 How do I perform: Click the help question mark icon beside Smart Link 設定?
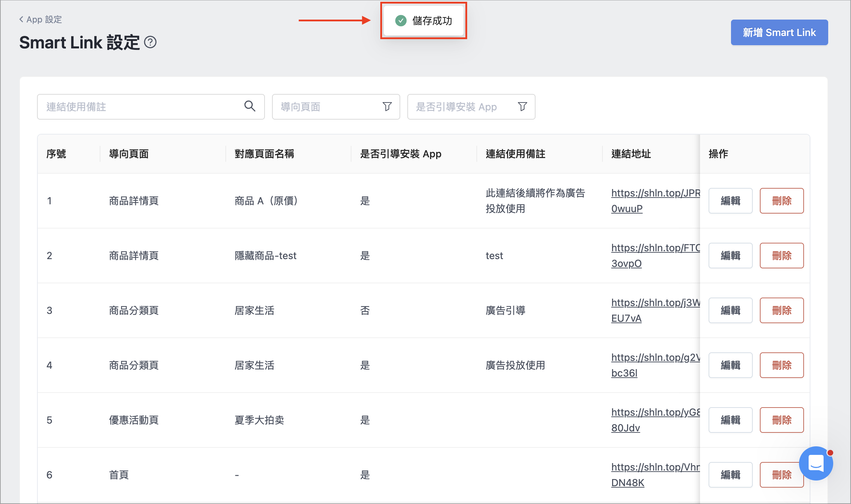point(150,42)
